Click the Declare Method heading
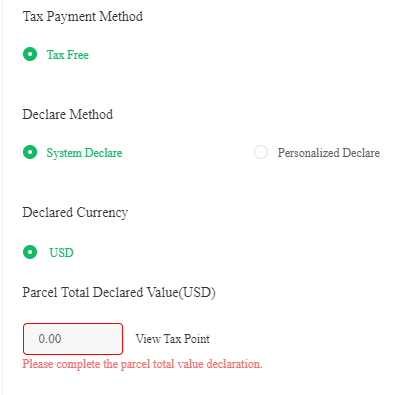399x395 pixels. coord(68,114)
